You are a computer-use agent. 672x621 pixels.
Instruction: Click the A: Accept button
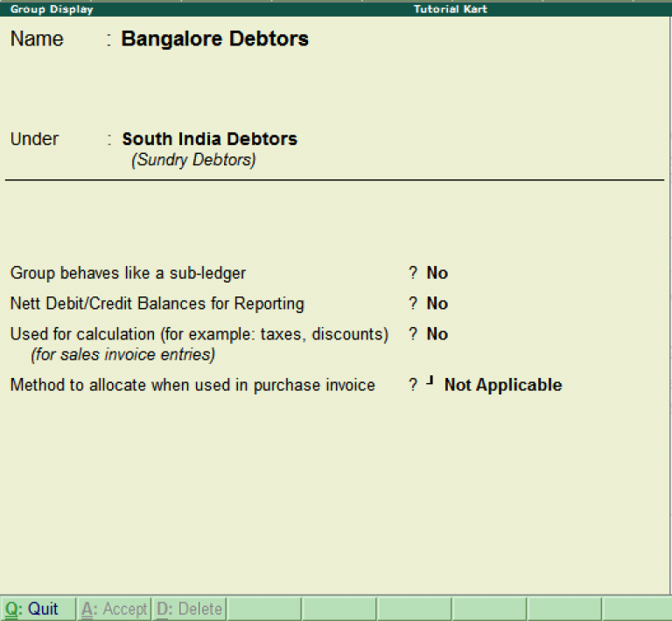click(x=114, y=609)
